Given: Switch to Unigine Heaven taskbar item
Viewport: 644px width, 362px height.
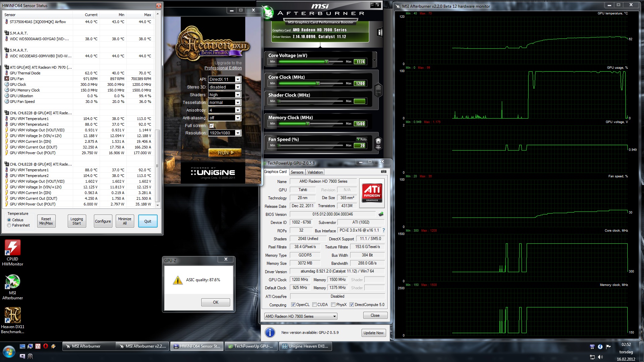Looking at the screenshot, I should pyautogui.click(x=306, y=346).
